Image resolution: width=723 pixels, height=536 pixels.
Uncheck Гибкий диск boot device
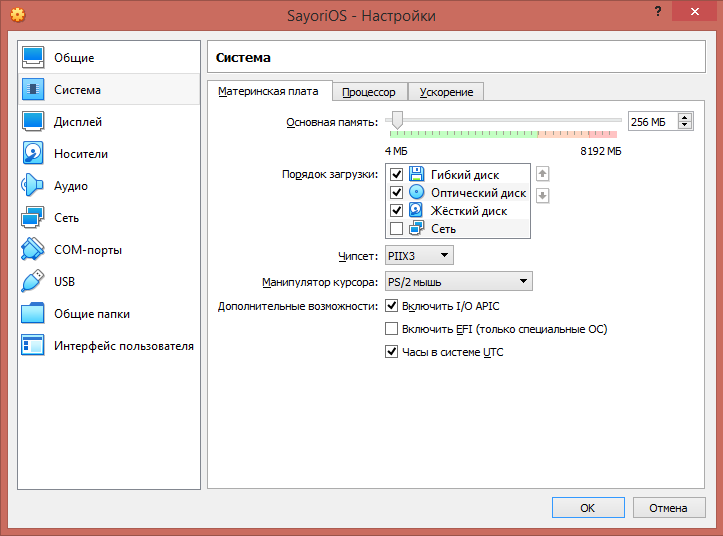(x=396, y=175)
